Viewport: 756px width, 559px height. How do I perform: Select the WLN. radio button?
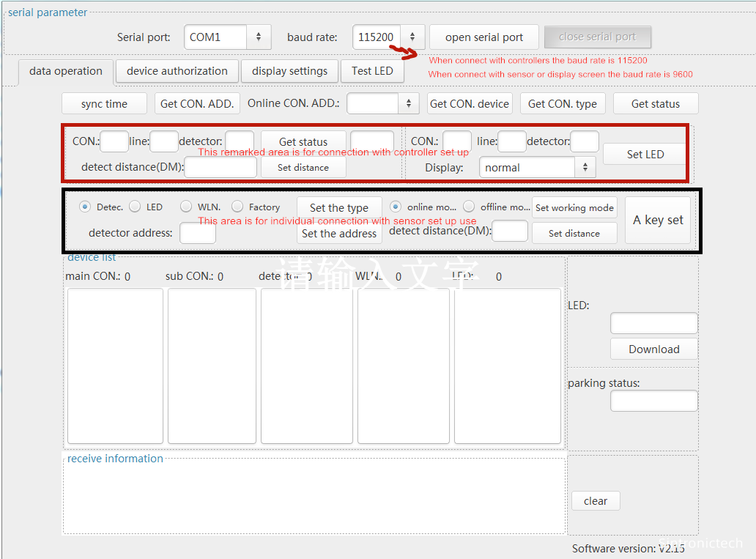click(186, 207)
